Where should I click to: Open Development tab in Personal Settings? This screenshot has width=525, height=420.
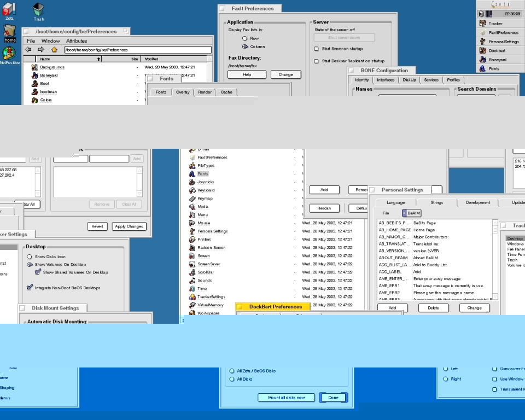(478, 203)
